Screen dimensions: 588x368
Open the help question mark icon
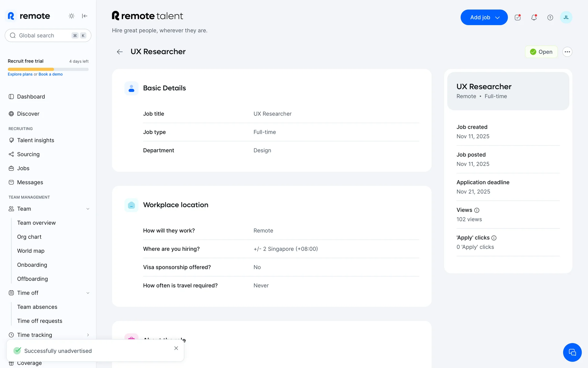(550, 17)
